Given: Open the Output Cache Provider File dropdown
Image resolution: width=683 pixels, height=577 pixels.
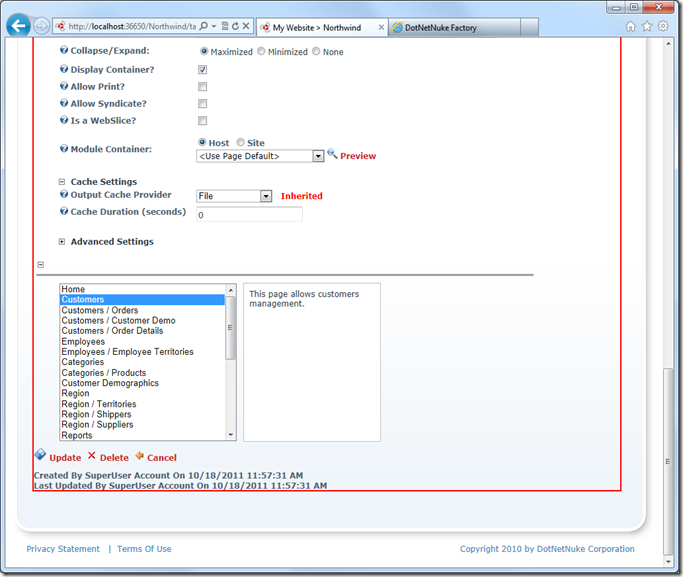Looking at the screenshot, I should pos(234,196).
